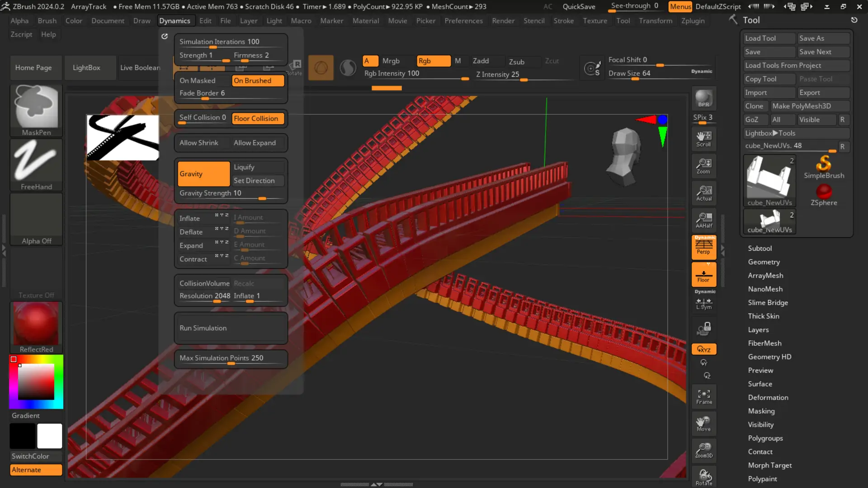Screen dimensions: 868x488
Task: Click the BPR render icon
Action: tap(703, 99)
